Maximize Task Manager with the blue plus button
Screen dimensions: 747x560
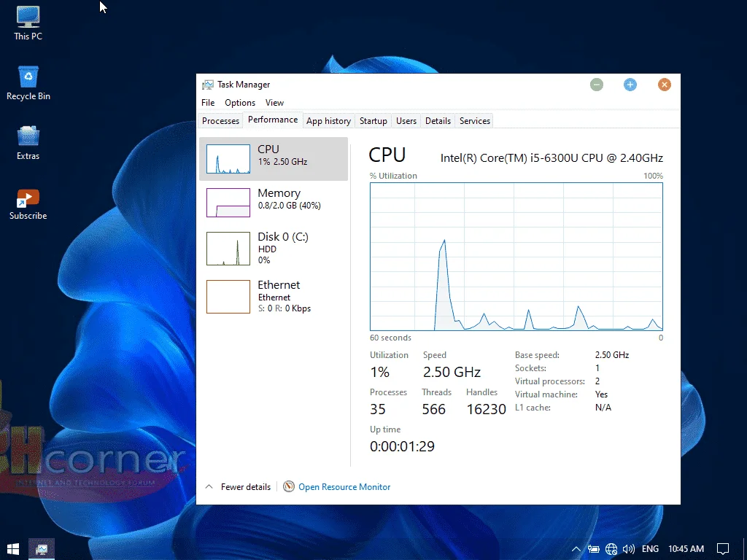(x=630, y=85)
